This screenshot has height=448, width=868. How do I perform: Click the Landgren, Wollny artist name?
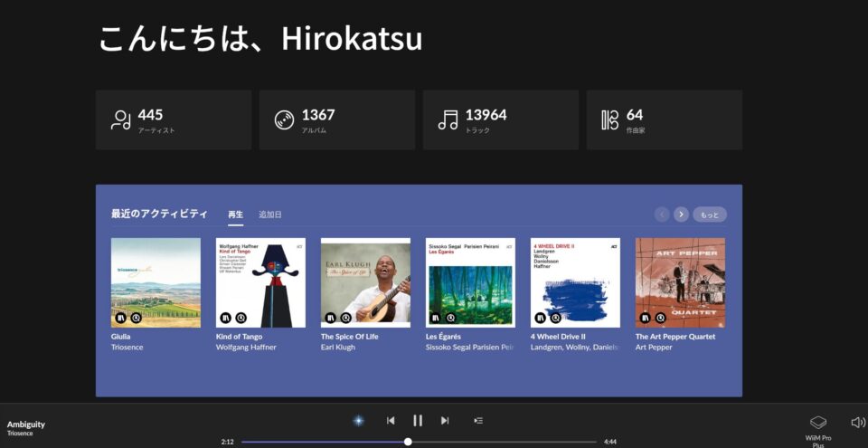pyautogui.click(x=575, y=348)
